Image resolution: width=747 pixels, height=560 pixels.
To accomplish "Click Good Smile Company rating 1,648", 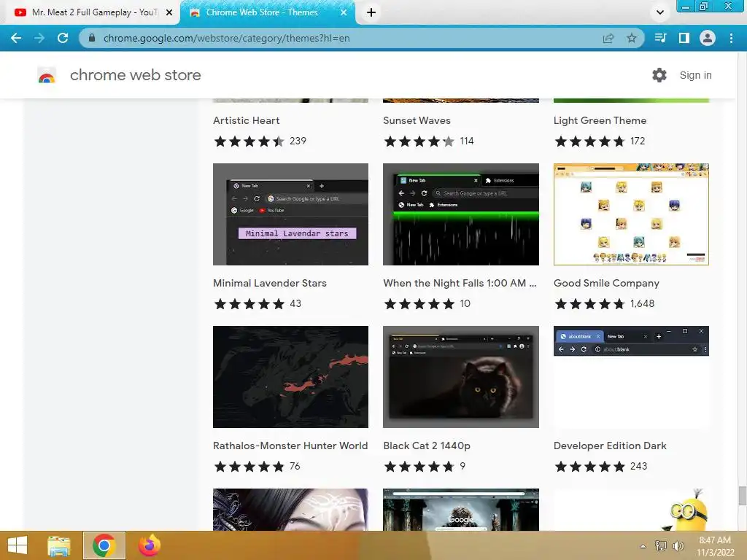I will pos(604,304).
